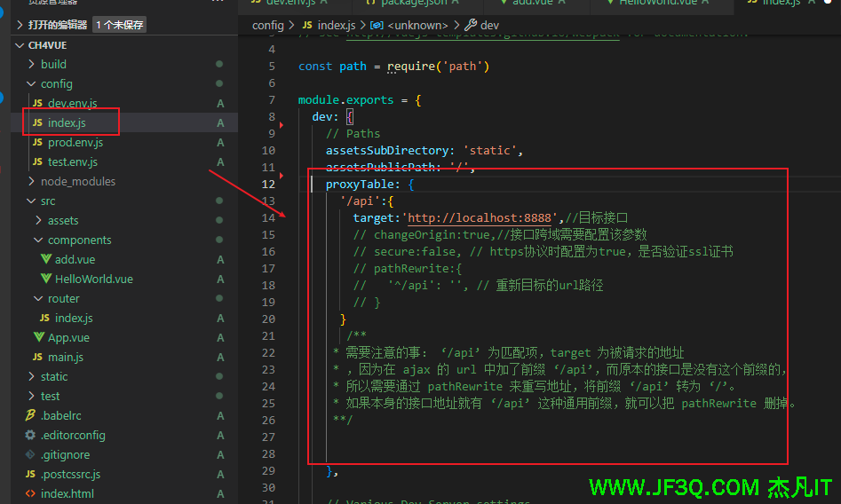Open the http://localhost:8888 link in code
The image size is (841, 504).
coord(483,217)
